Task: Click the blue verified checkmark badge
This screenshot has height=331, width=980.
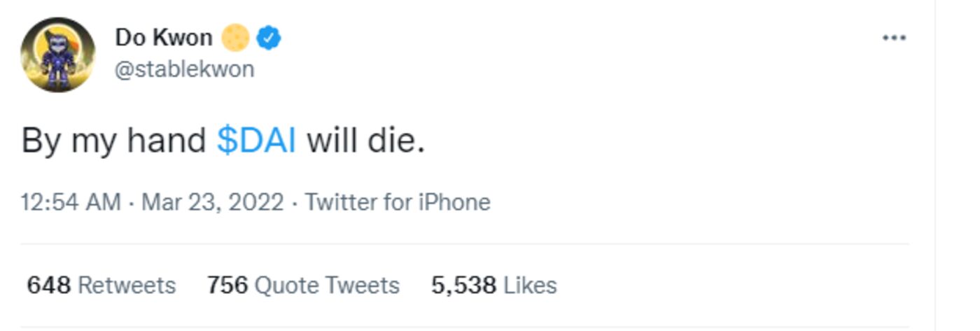Action: point(268,38)
